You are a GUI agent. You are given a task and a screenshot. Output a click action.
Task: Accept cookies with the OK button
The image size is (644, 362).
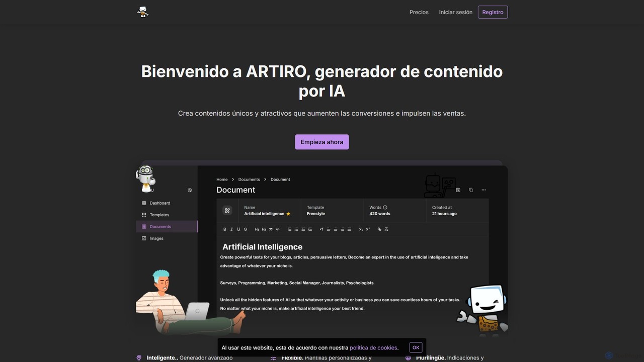pyautogui.click(x=416, y=347)
